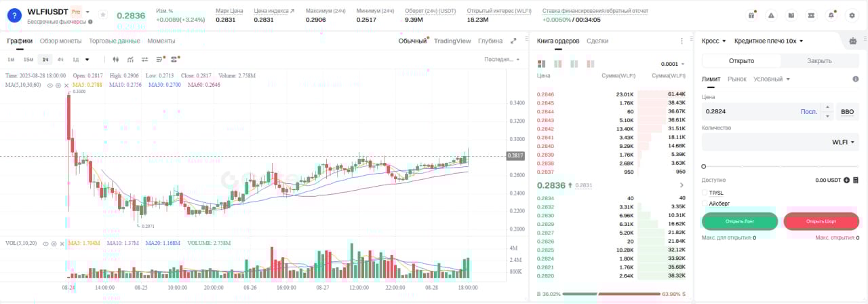Expand order book mid-price arrow

[x=682, y=185]
